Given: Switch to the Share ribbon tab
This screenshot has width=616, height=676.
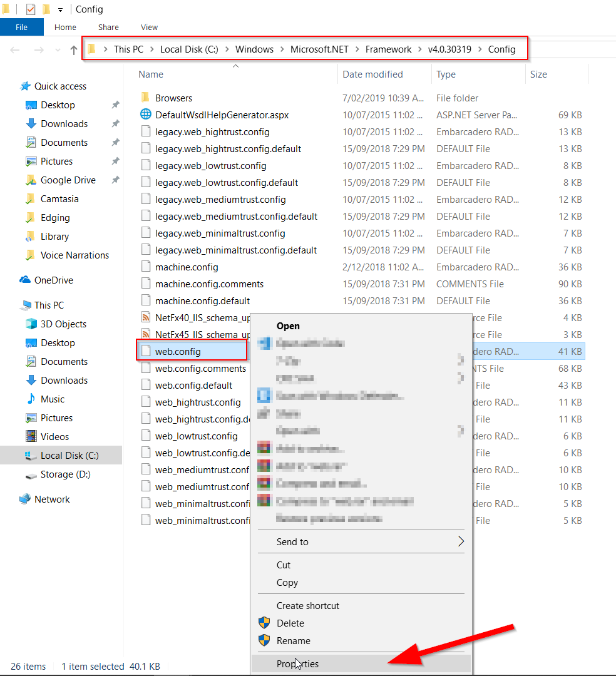Looking at the screenshot, I should pyautogui.click(x=108, y=27).
